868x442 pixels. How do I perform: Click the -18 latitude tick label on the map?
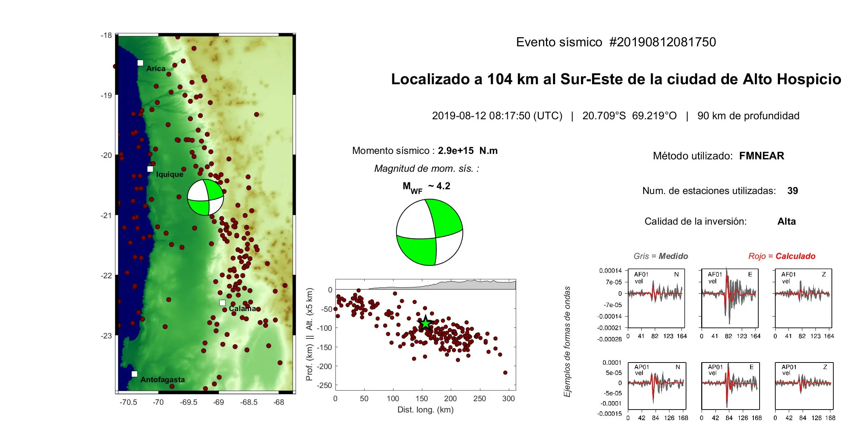pos(106,35)
